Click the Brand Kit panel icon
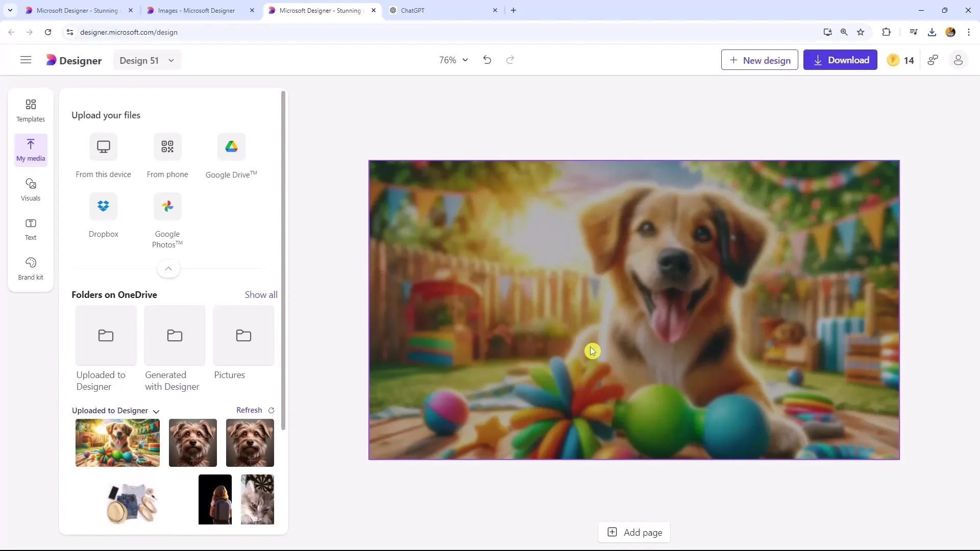Viewport: 980px width, 551px height. coord(30,268)
